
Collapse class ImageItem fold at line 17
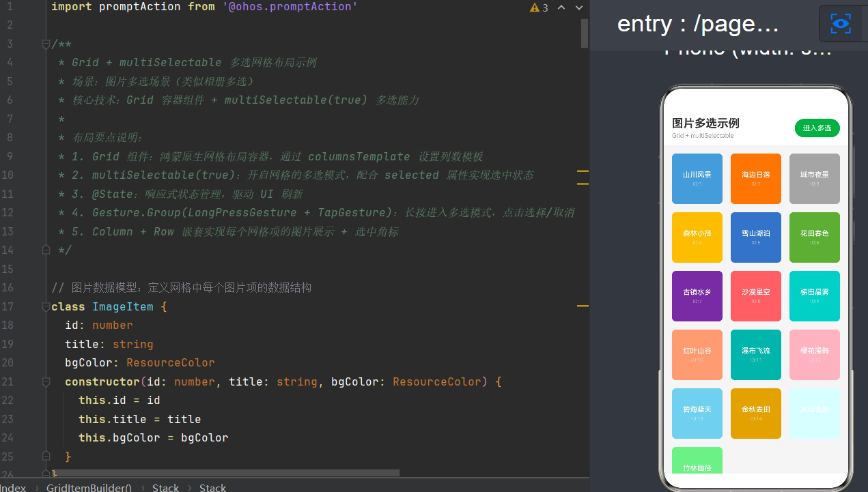point(46,306)
